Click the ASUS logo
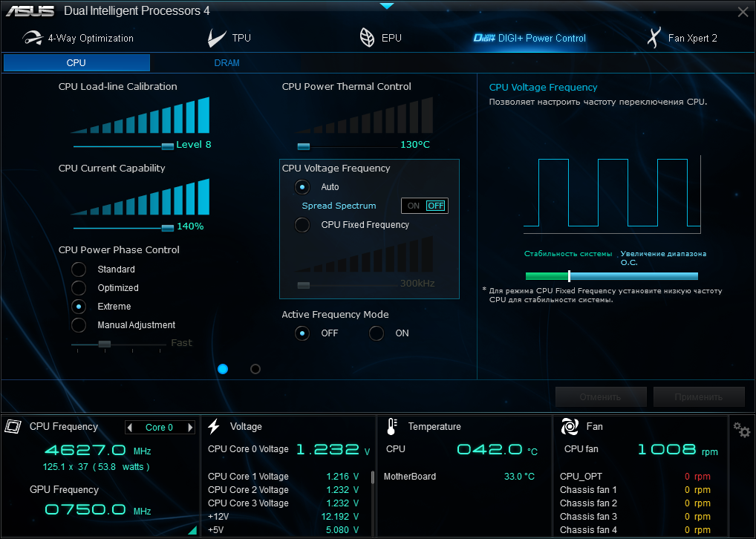The height and width of the screenshot is (539, 756). [x=30, y=10]
